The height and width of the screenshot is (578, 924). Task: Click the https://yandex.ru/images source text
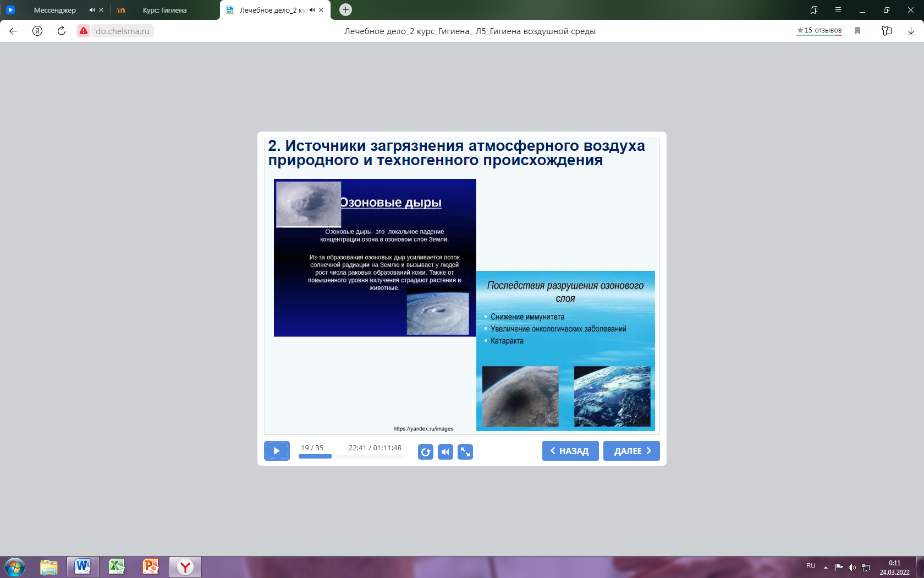point(424,429)
